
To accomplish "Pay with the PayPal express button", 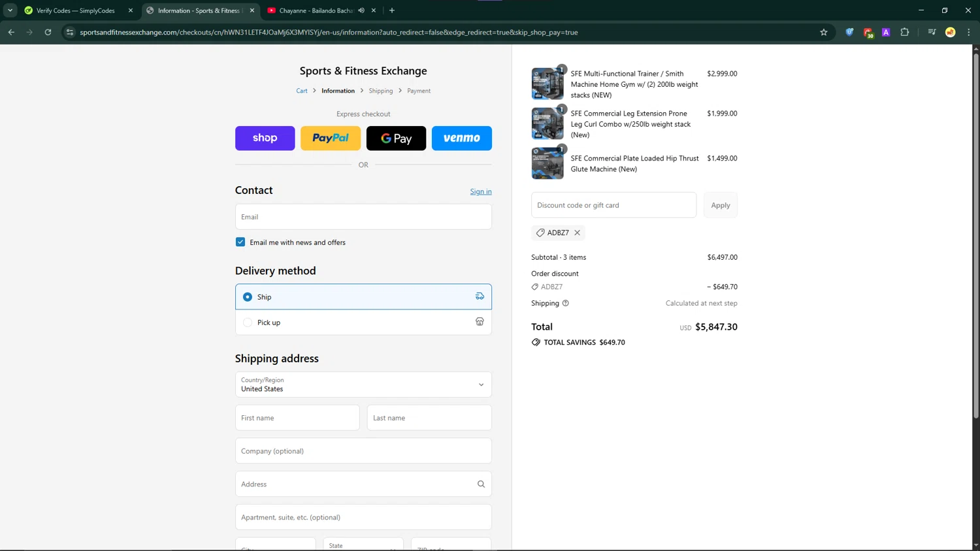I will click(x=331, y=138).
